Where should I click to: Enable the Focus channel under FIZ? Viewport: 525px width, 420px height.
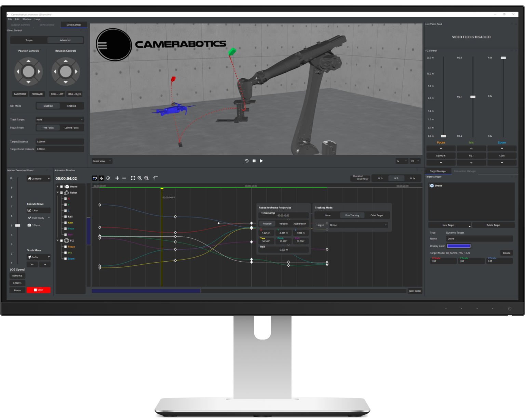[x=66, y=246]
